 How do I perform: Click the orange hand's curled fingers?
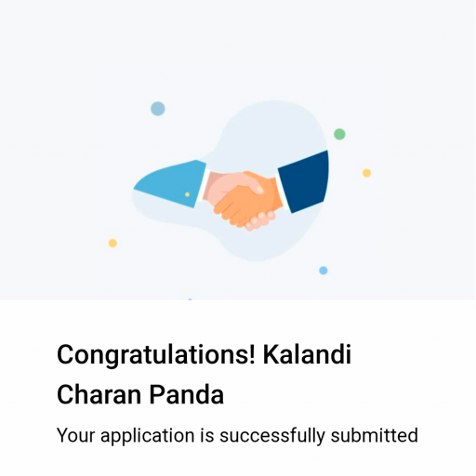[x=260, y=220]
